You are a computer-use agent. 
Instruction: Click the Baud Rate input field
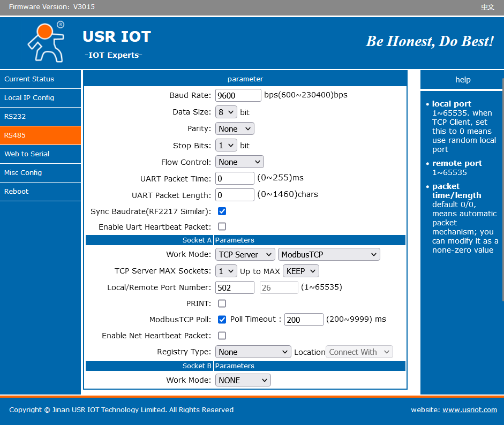[238, 95]
